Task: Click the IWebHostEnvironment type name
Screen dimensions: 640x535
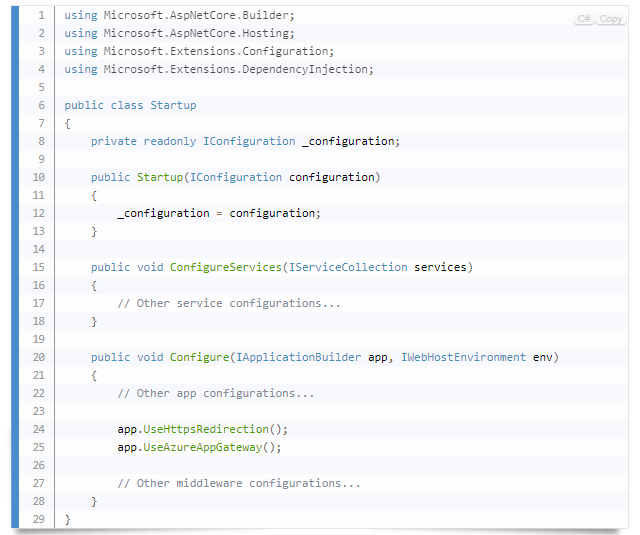Action: (x=463, y=357)
